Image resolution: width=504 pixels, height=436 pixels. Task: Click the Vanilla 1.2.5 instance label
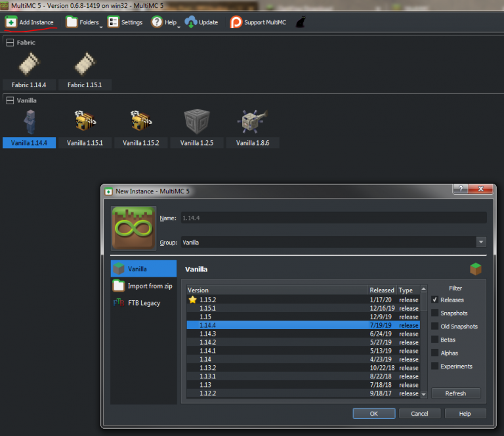197,143
